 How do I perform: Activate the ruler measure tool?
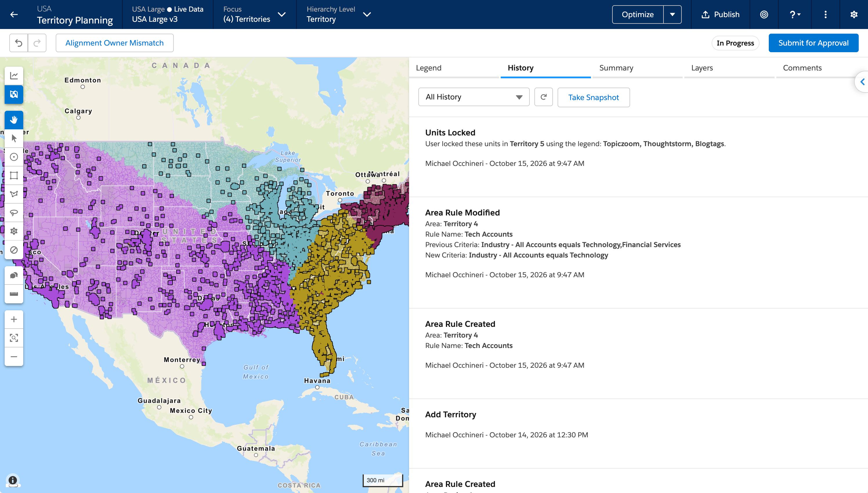point(14,294)
